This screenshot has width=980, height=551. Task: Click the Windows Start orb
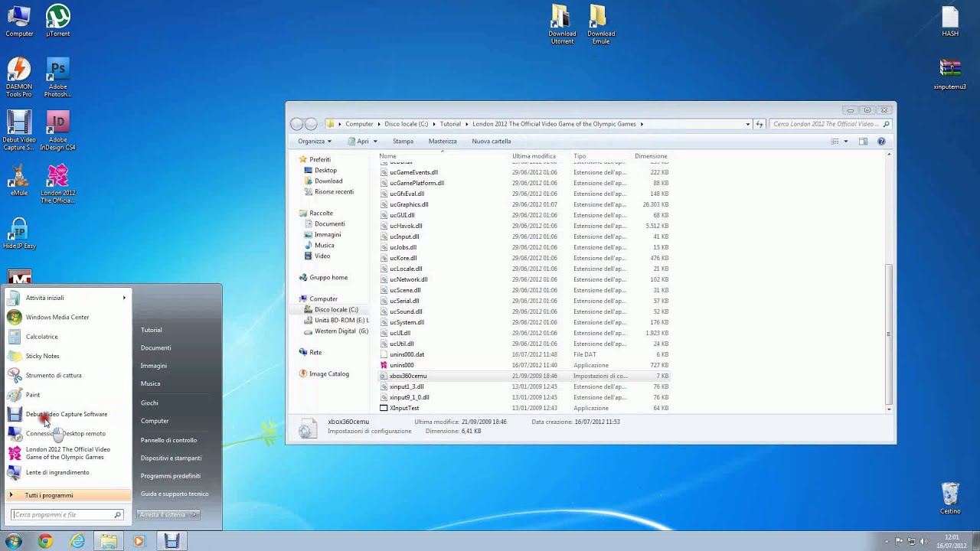coord(13,541)
